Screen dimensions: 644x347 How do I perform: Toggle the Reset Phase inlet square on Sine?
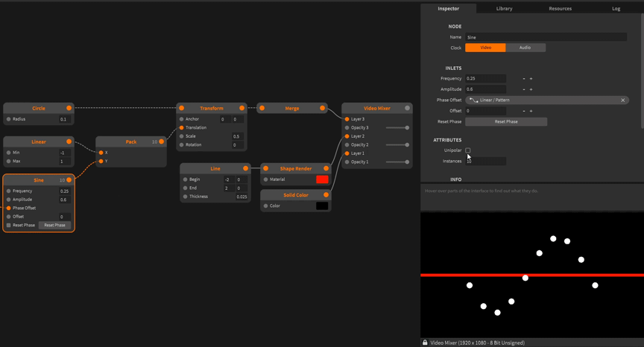9,225
